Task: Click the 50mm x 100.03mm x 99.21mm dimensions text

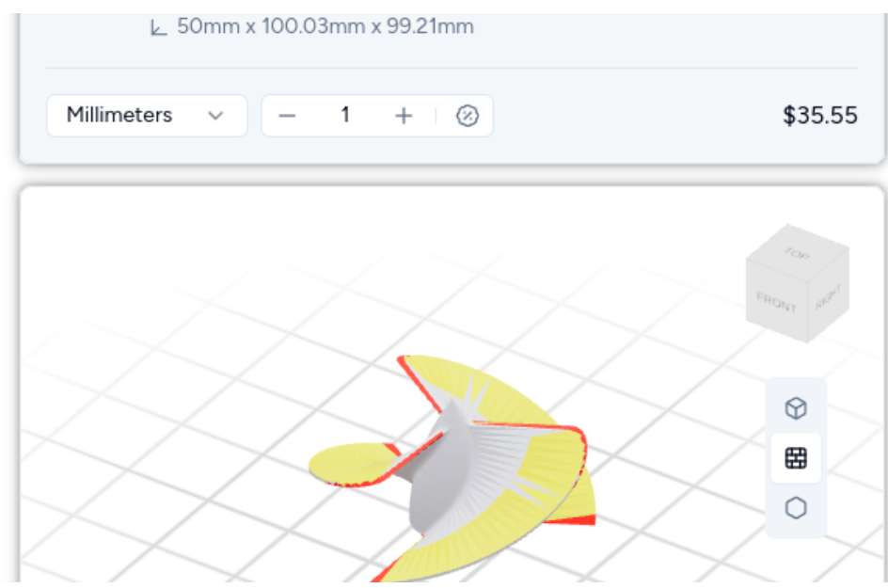Action: pyautogui.click(x=325, y=27)
